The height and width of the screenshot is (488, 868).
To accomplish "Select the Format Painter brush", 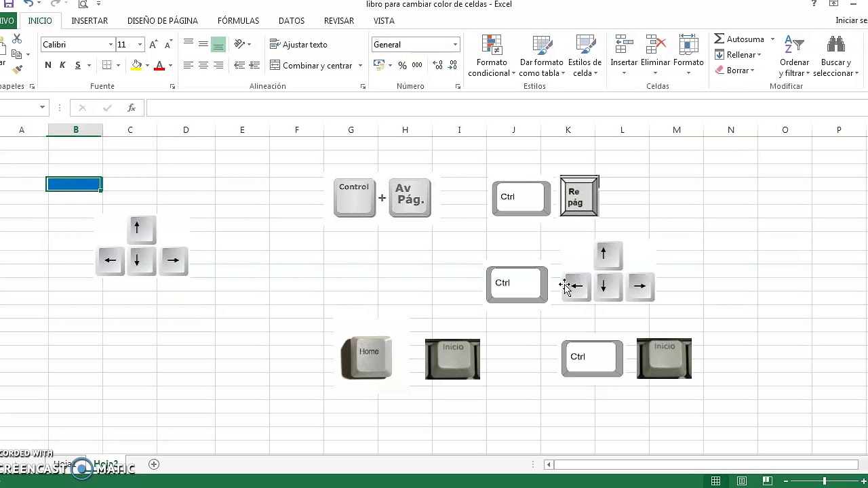I will [x=17, y=68].
